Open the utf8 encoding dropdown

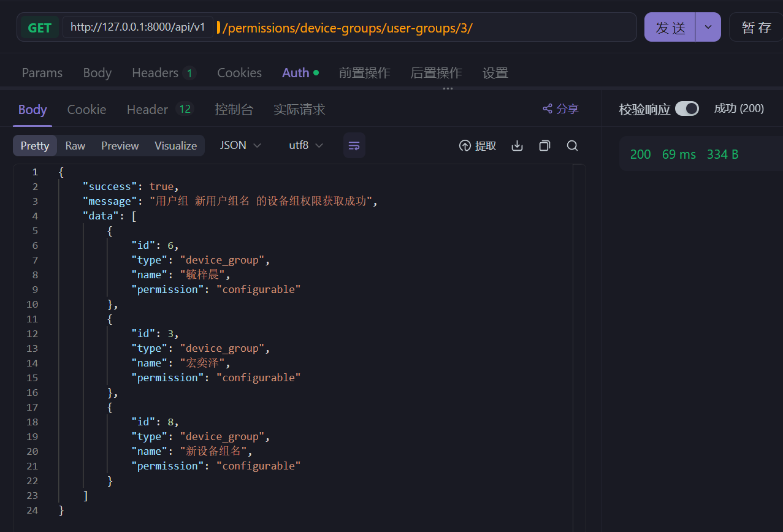pos(306,145)
